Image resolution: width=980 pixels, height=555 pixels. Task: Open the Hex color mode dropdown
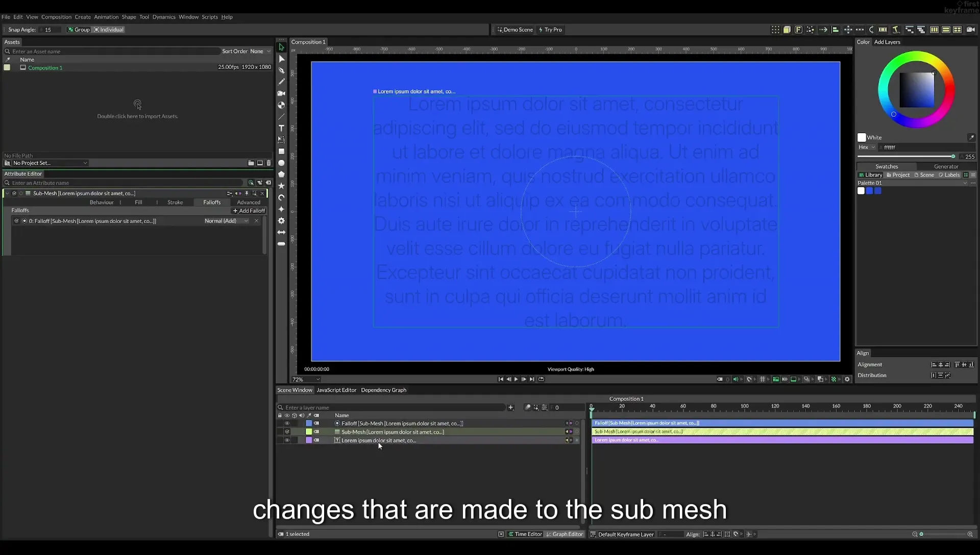click(867, 147)
